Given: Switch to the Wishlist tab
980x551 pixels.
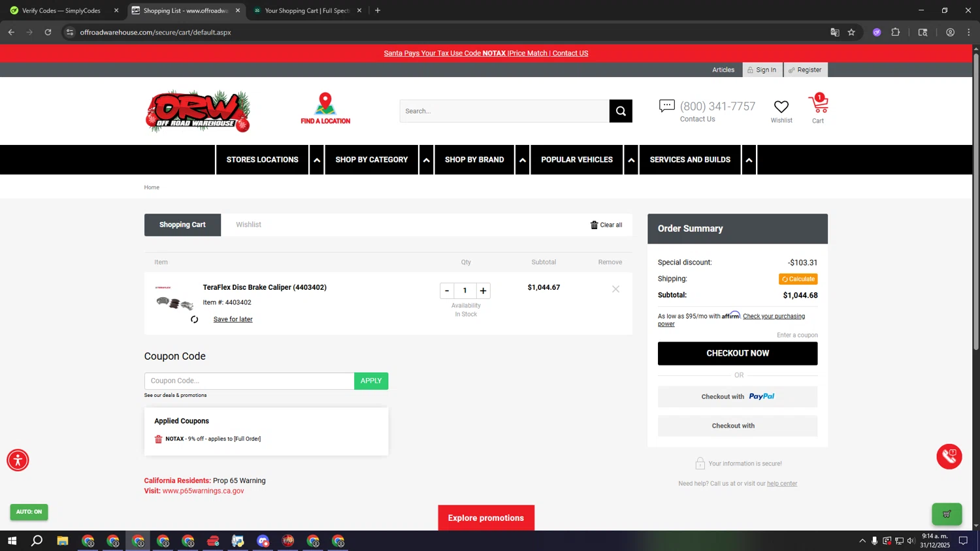Looking at the screenshot, I should pos(248,225).
